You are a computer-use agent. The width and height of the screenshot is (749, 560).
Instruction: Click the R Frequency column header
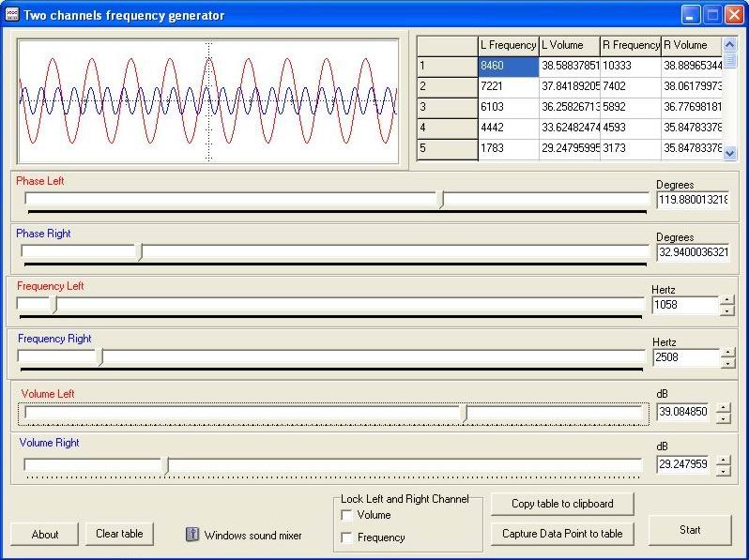[x=631, y=45]
